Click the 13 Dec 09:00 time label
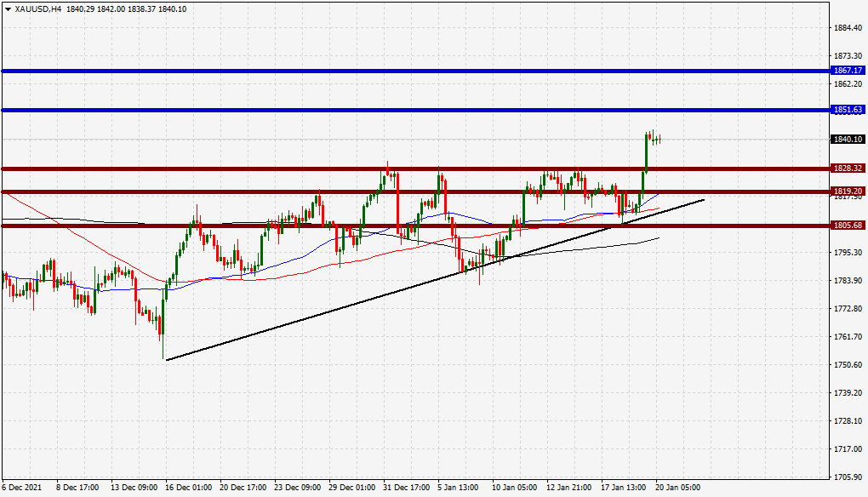 (x=134, y=488)
